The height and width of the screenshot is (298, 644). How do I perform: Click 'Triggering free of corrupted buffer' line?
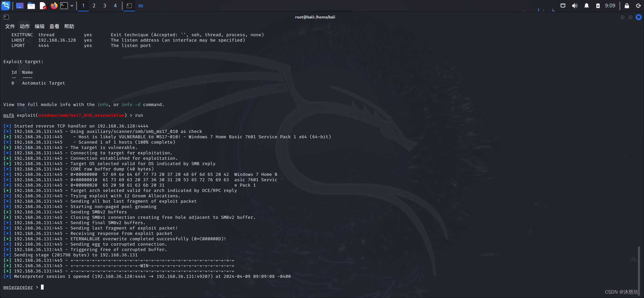85,250
